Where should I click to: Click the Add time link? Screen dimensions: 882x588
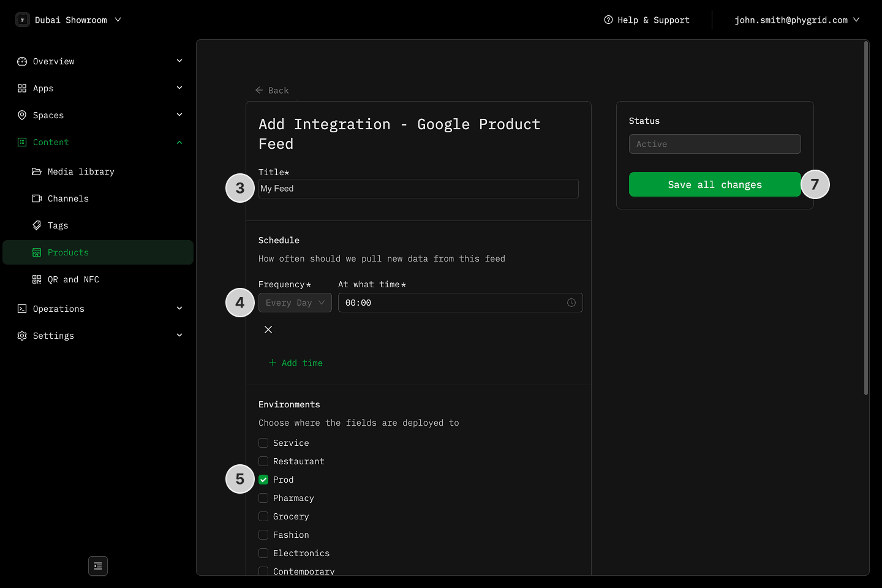click(296, 363)
